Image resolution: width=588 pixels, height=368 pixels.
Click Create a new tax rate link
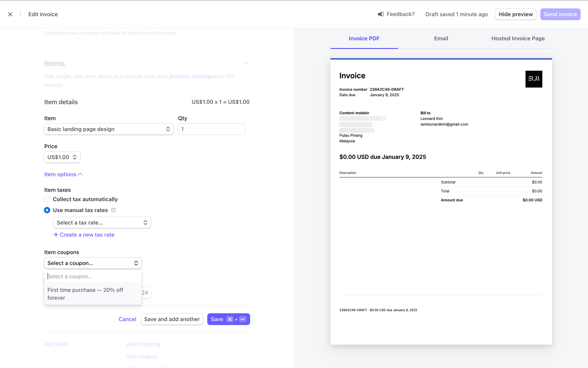point(84,235)
